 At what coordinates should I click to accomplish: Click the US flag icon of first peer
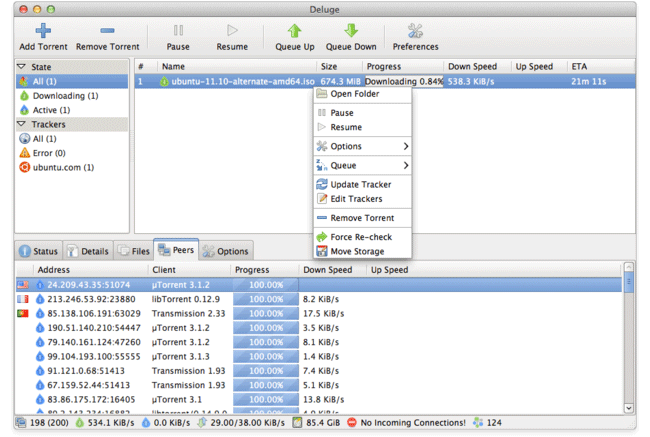[23, 285]
